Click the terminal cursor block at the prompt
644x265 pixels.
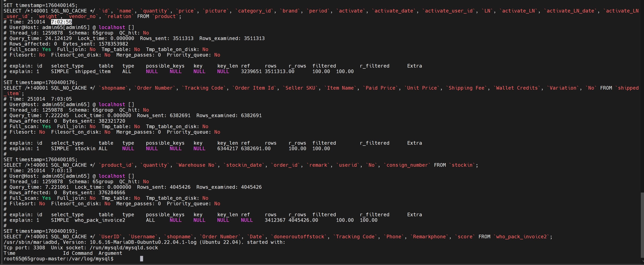click(142, 258)
